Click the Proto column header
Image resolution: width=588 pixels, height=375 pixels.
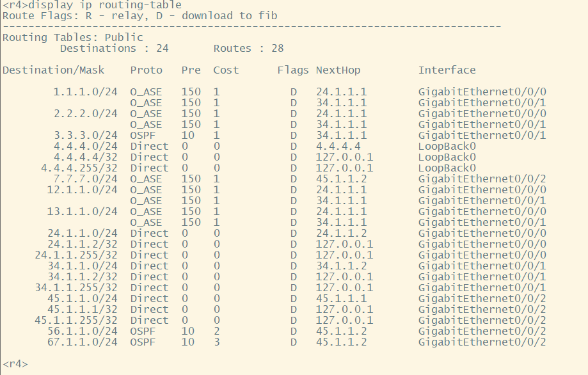pos(147,70)
